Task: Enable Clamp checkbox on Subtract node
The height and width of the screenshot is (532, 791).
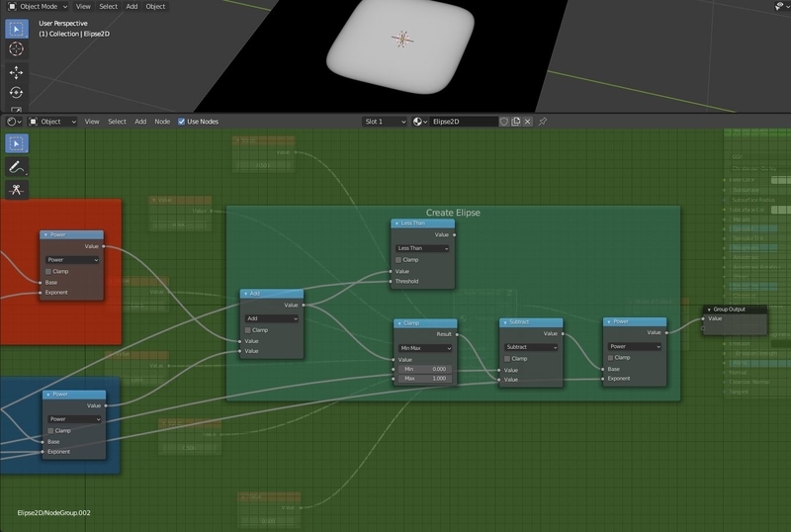Action: click(507, 358)
